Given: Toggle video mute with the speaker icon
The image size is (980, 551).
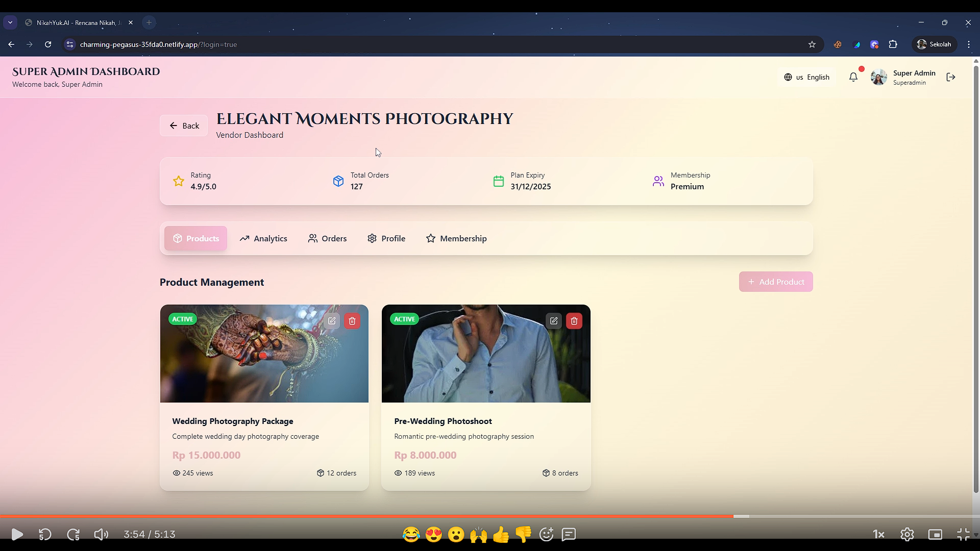Looking at the screenshot, I should (x=101, y=534).
